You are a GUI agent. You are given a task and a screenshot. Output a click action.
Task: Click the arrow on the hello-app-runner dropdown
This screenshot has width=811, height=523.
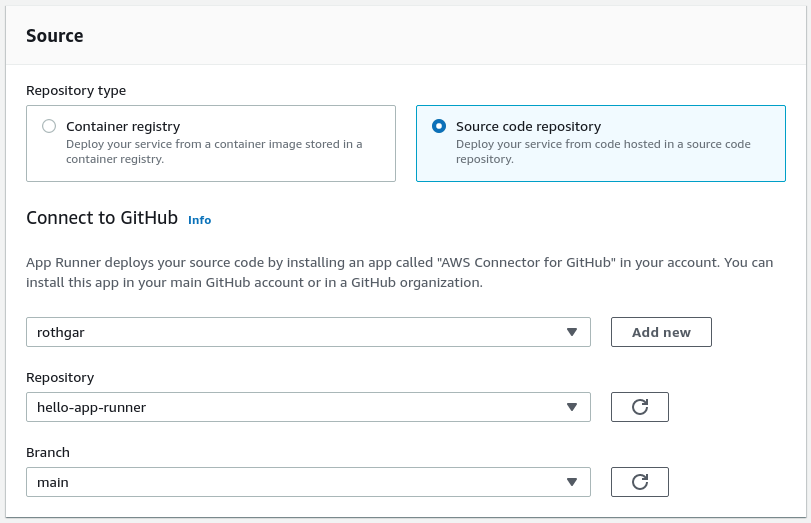coord(572,407)
